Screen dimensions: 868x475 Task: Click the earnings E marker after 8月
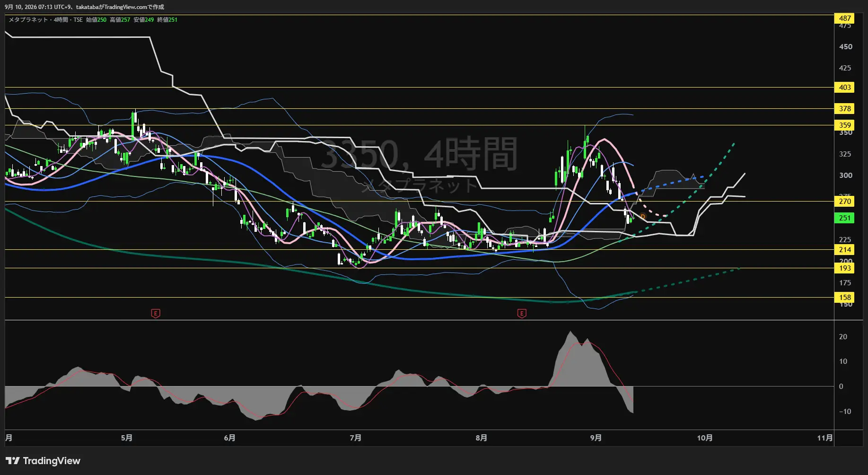pos(522,313)
